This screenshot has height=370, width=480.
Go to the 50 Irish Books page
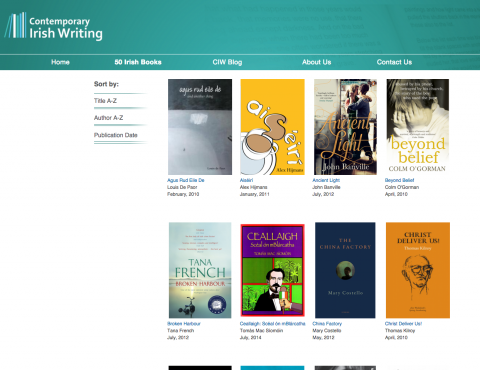click(138, 62)
